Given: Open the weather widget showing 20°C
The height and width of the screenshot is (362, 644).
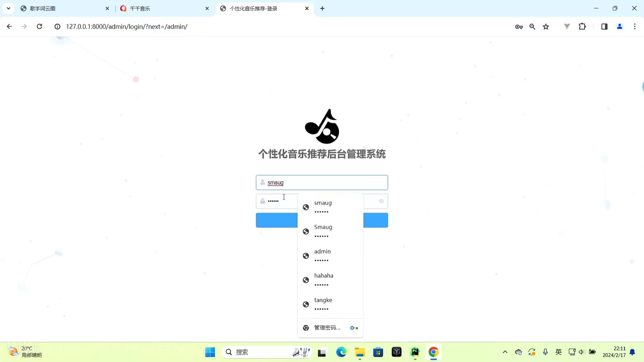Looking at the screenshot, I should [x=25, y=352].
